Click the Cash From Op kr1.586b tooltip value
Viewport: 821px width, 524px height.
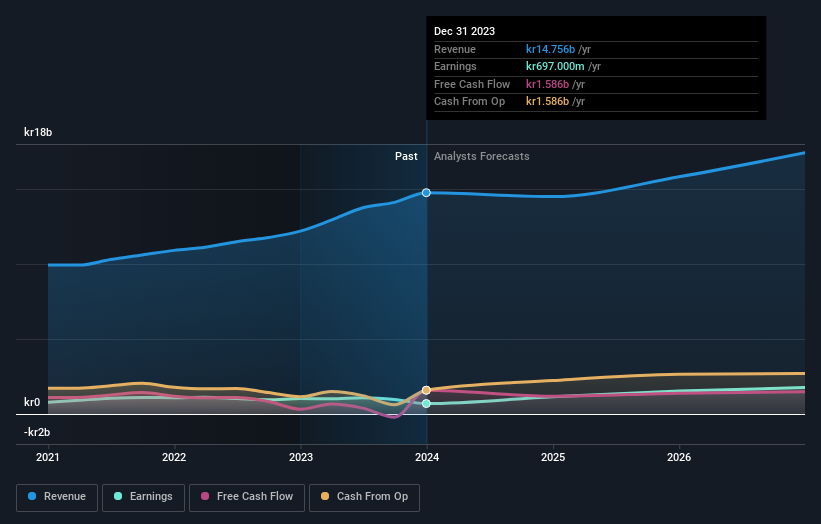547,102
